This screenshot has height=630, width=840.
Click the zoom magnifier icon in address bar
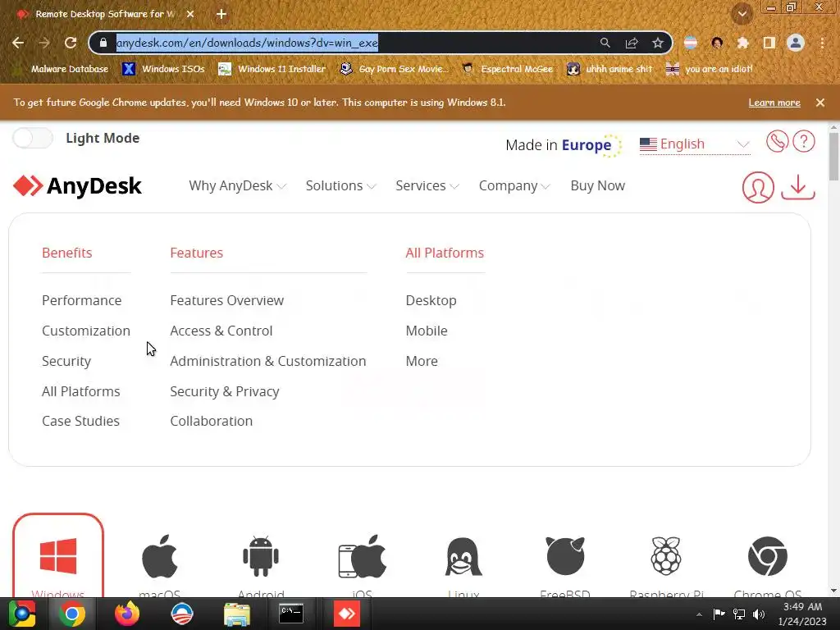pyautogui.click(x=605, y=43)
